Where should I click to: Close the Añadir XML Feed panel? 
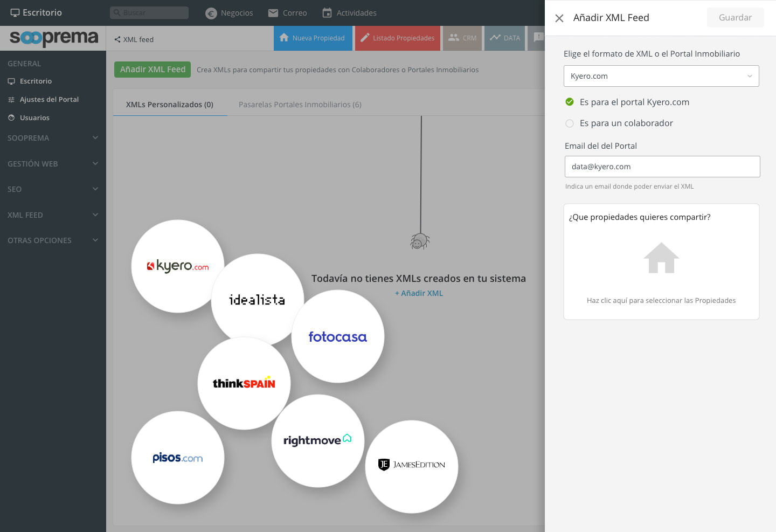click(559, 18)
